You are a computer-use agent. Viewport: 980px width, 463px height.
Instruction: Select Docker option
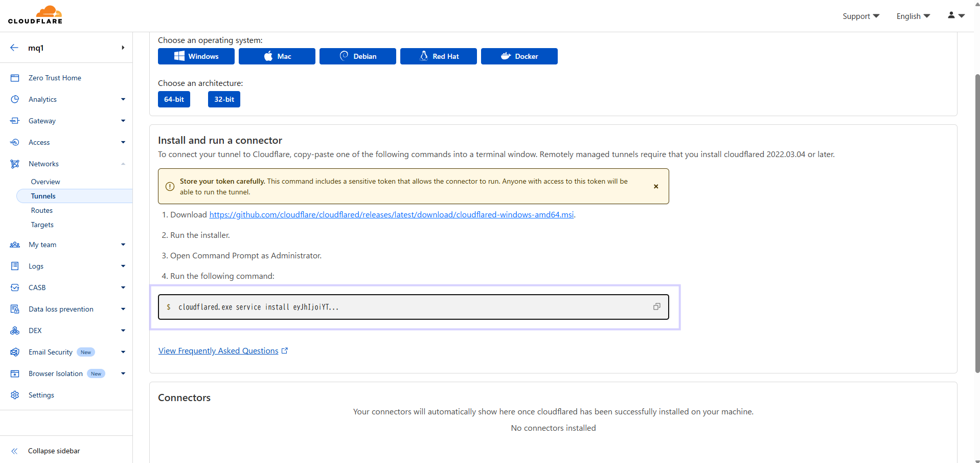click(519, 56)
